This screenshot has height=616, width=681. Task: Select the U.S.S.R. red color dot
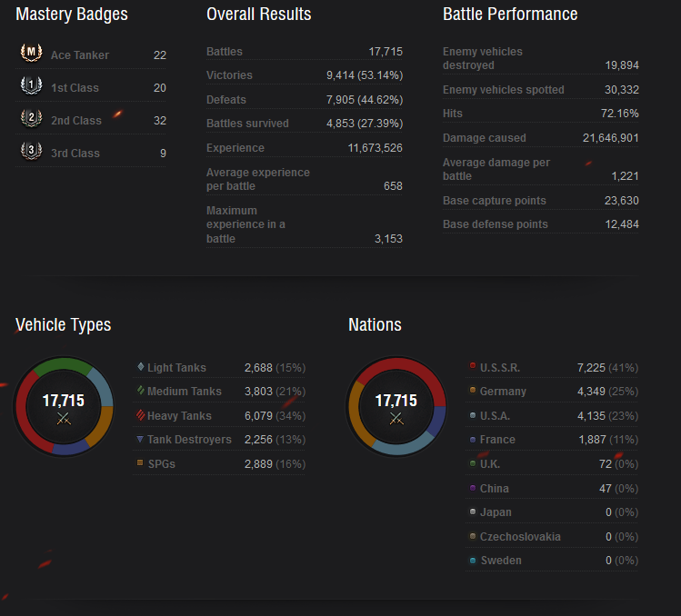pos(473,365)
